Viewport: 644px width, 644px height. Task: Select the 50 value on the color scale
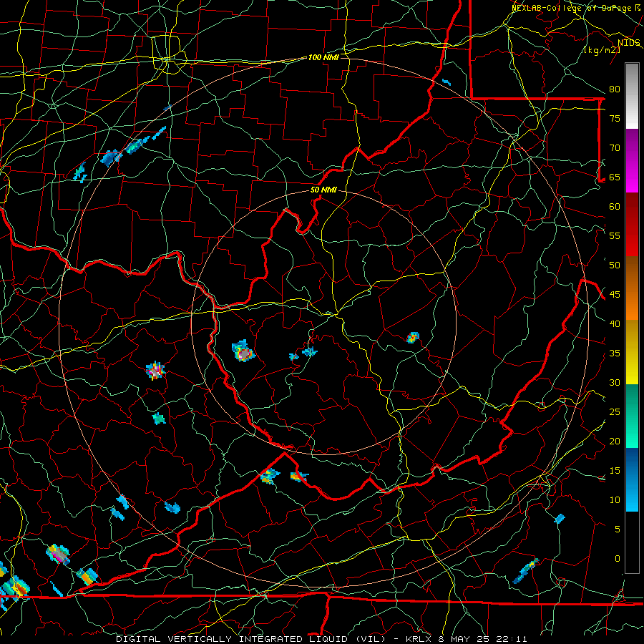coord(615,265)
